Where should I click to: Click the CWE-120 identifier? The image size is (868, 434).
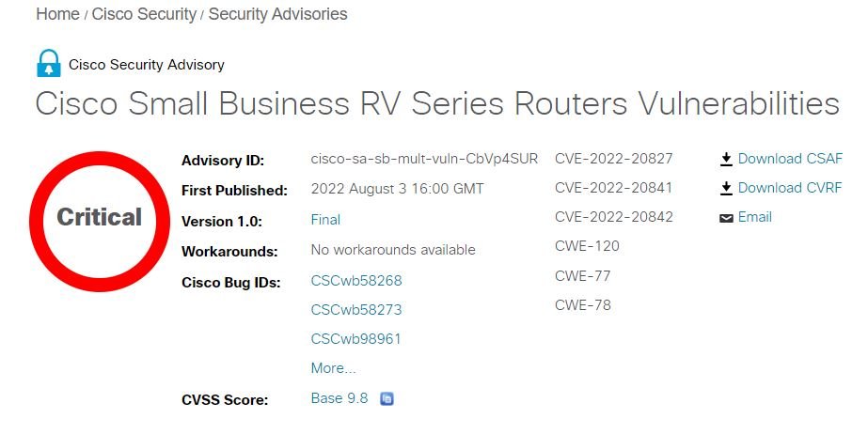[x=587, y=246]
